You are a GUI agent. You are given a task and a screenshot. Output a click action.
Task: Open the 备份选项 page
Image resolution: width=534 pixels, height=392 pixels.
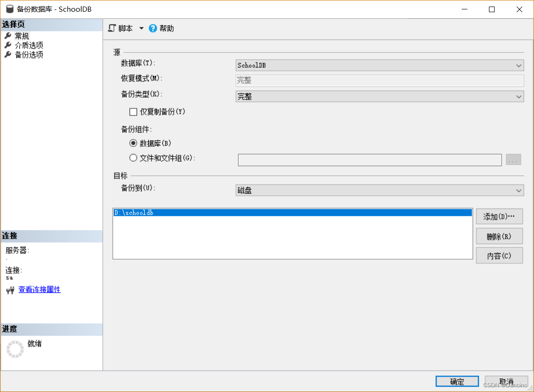[x=29, y=54]
